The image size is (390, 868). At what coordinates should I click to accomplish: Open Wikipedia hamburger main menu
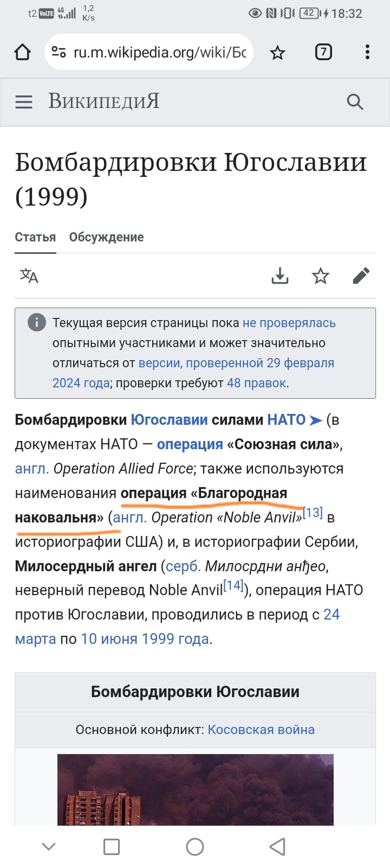pos(24,102)
